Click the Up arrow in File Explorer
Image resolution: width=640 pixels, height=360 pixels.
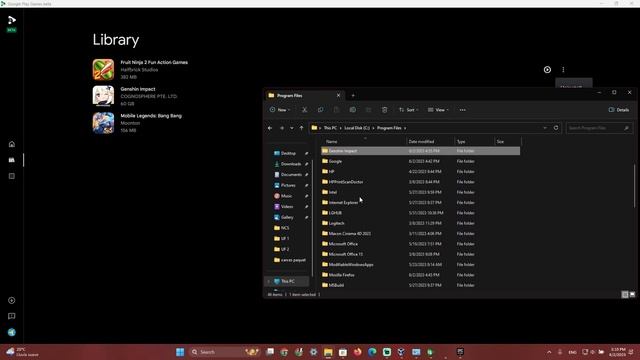point(302,128)
